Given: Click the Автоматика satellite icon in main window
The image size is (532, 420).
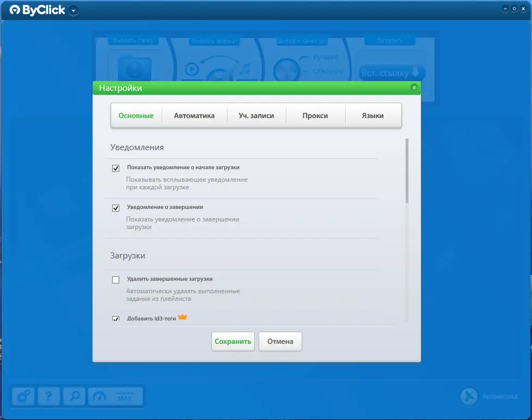Looking at the screenshot, I should [x=469, y=396].
